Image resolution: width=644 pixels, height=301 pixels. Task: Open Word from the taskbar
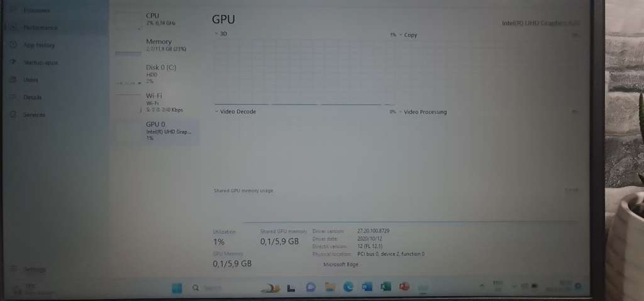[x=367, y=287]
